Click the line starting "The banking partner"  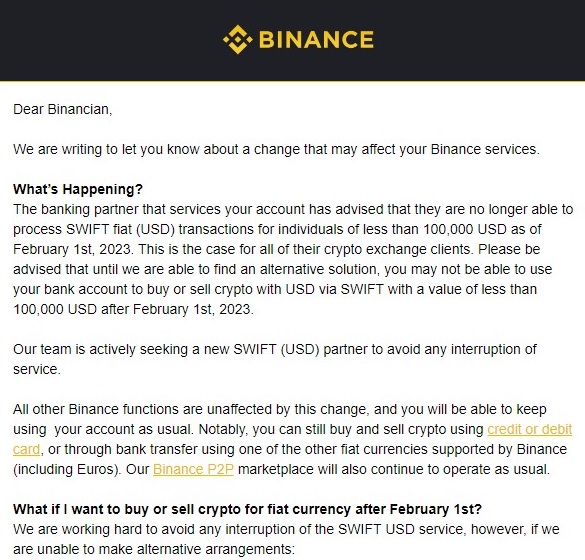(x=293, y=209)
